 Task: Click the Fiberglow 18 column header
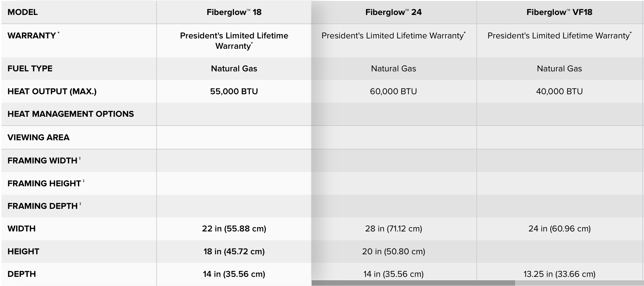(x=234, y=12)
